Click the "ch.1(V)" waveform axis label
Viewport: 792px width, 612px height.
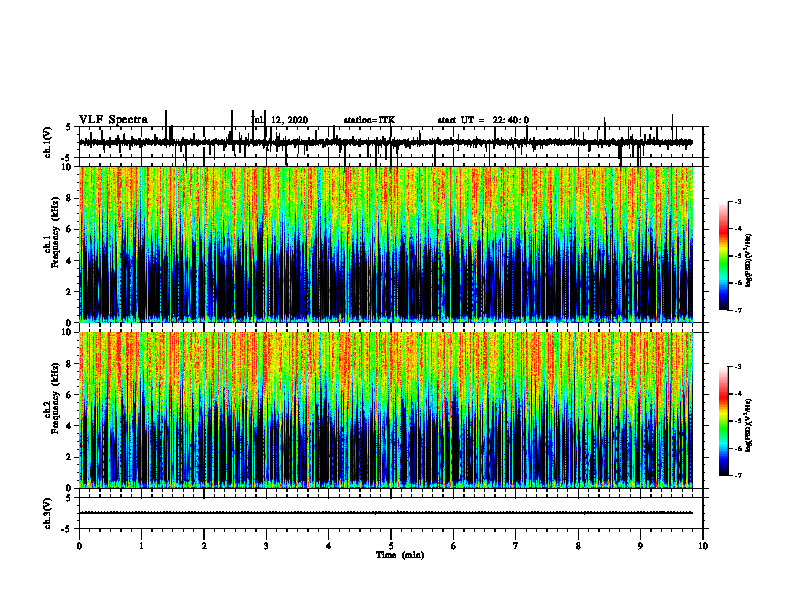47,142
